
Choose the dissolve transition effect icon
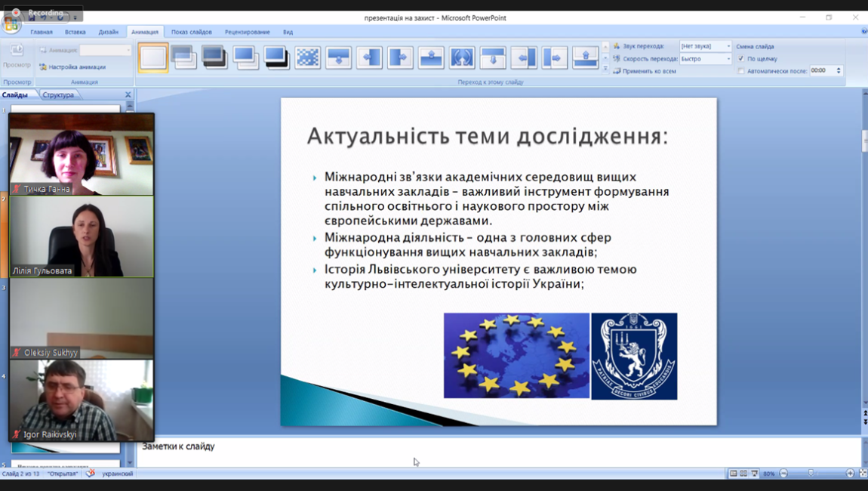[307, 58]
